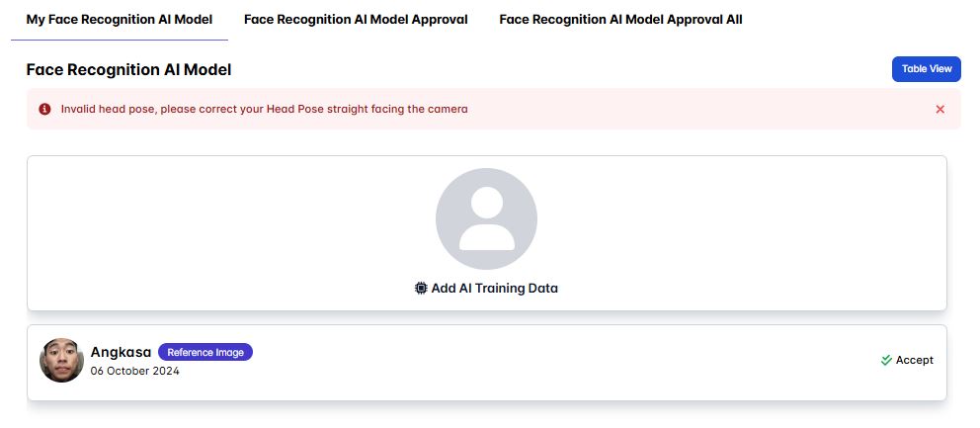Click the grey avatar placeholder icon
This screenshot has height=428, width=980.
(486, 218)
